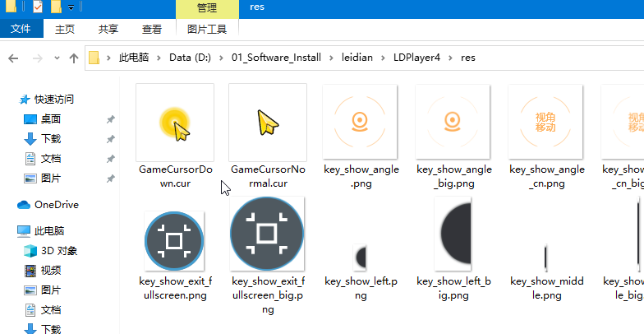Go back with the back arrow

13,58
